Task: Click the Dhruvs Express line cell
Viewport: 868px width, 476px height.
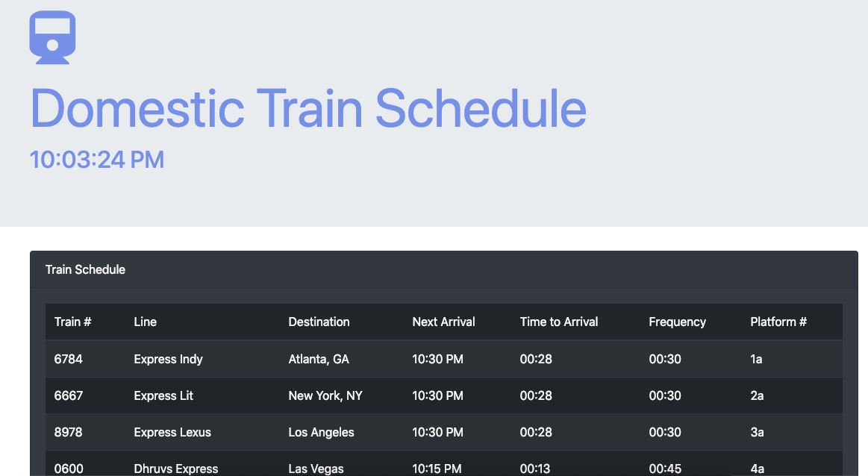Action: (176, 469)
